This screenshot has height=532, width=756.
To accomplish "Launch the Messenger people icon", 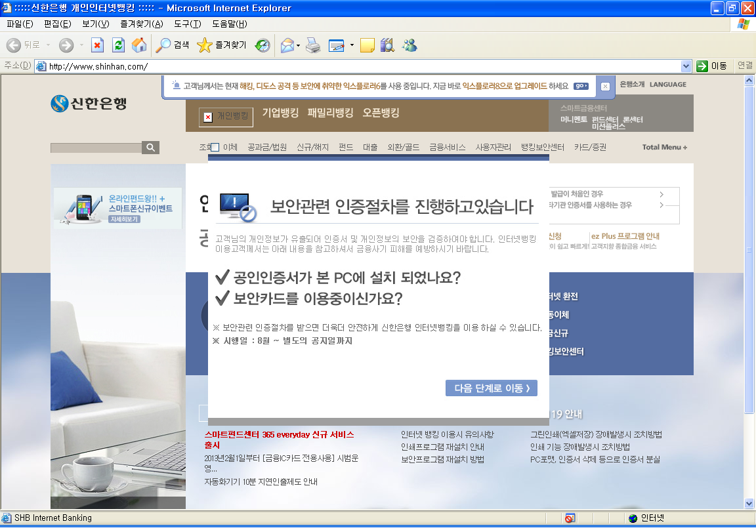I will click(x=409, y=45).
